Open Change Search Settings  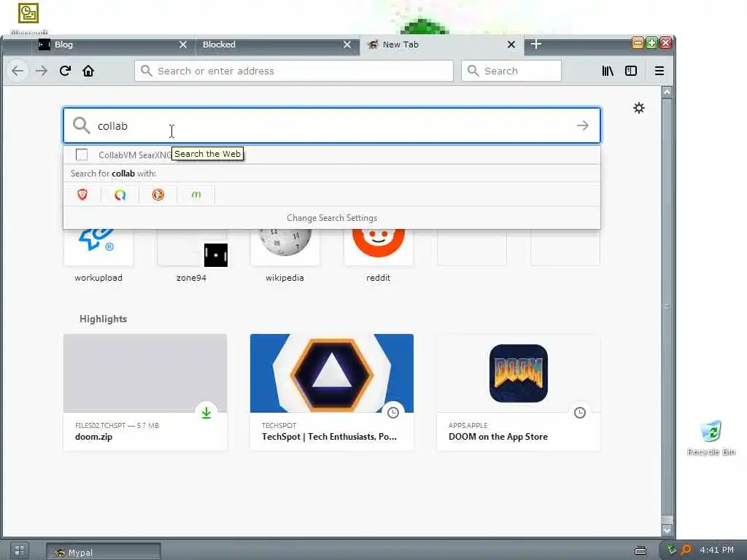332,217
